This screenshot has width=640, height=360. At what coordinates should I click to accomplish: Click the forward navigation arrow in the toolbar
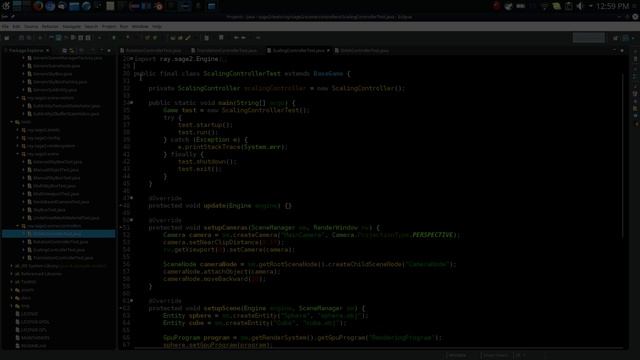click(244, 38)
